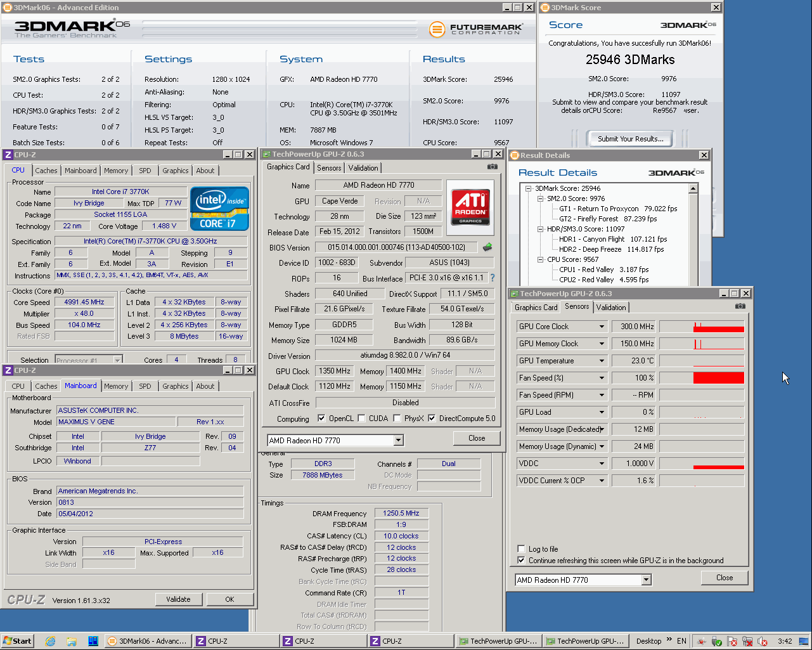812x650 pixels.
Task: Click the network tray icon with red X
Action: point(747,641)
